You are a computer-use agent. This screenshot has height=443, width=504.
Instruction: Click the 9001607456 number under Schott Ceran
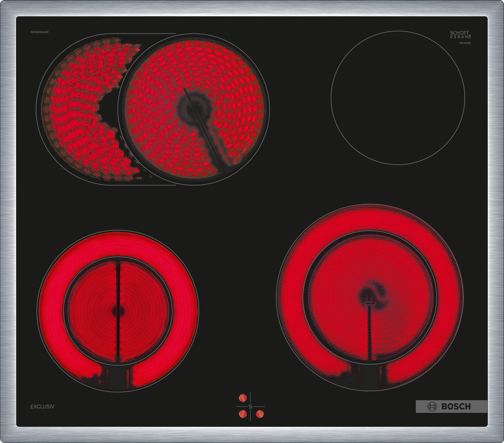click(465, 43)
